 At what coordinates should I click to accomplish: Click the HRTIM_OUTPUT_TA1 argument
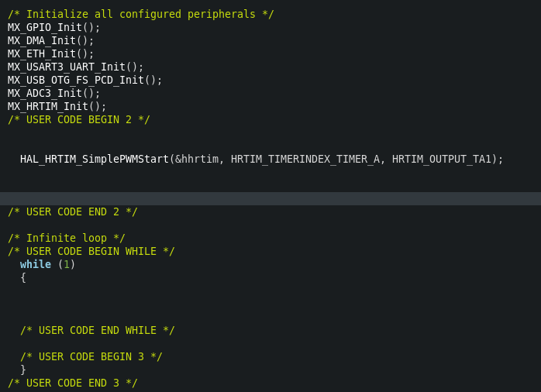441,159
